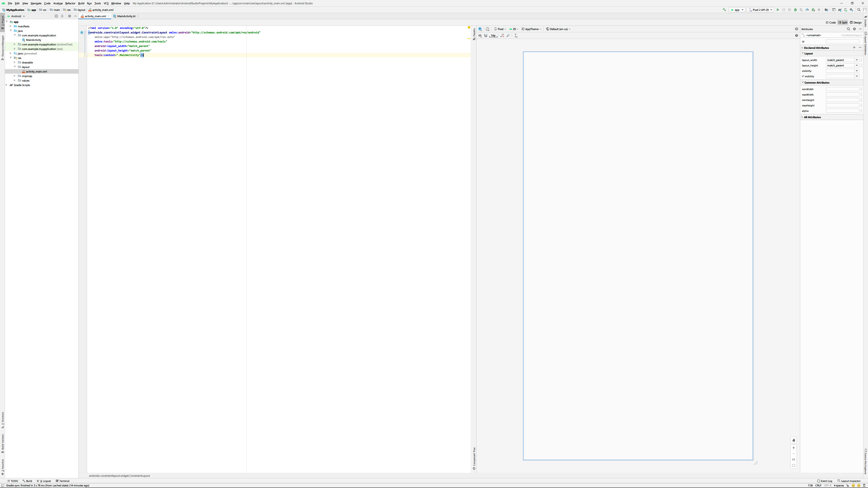The width and height of the screenshot is (868, 488).
Task: Switch to the MainActivity.kt tab
Action: (126, 16)
